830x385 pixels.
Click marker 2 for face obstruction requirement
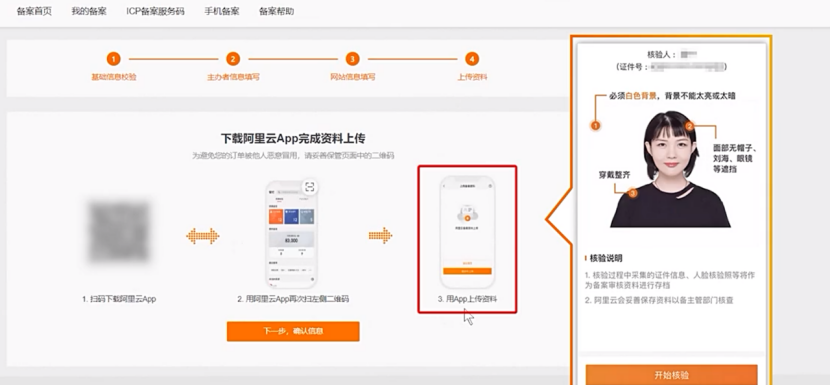[x=689, y=126]
